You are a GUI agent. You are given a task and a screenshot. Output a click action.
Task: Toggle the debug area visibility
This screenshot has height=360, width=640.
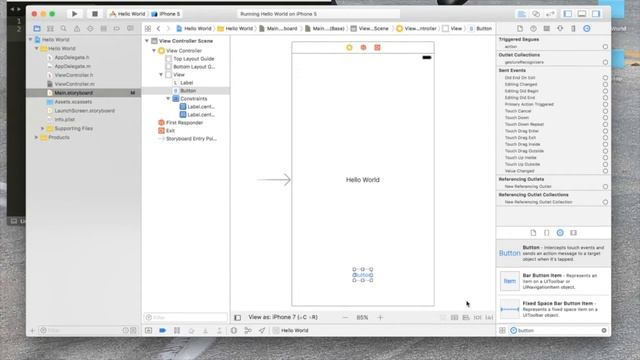pos(582,14)
